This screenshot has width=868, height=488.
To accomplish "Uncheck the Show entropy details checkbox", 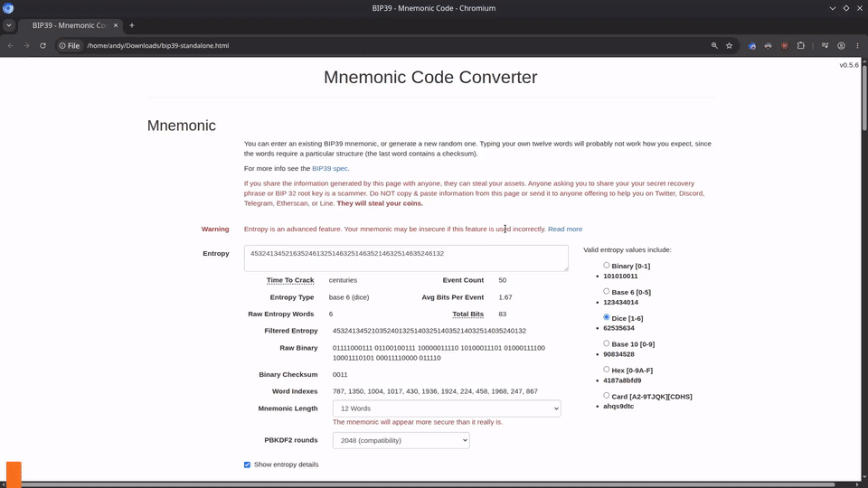I will 247,465.
